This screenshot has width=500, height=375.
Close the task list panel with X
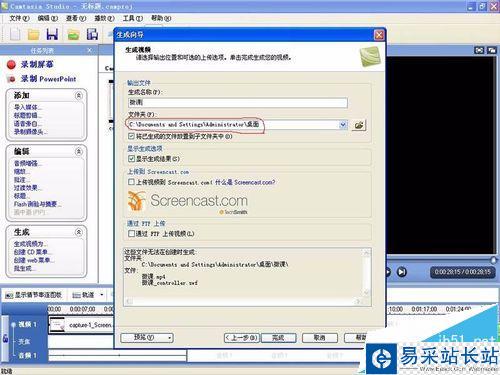click(89, 50)
